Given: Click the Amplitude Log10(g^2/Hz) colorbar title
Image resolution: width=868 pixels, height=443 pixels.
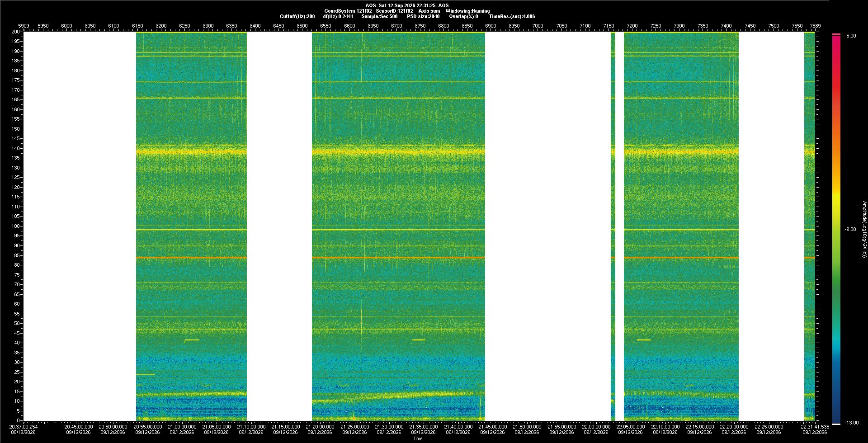Looking at the screenshot, I should pyautogui.click(x=864, y=229).
